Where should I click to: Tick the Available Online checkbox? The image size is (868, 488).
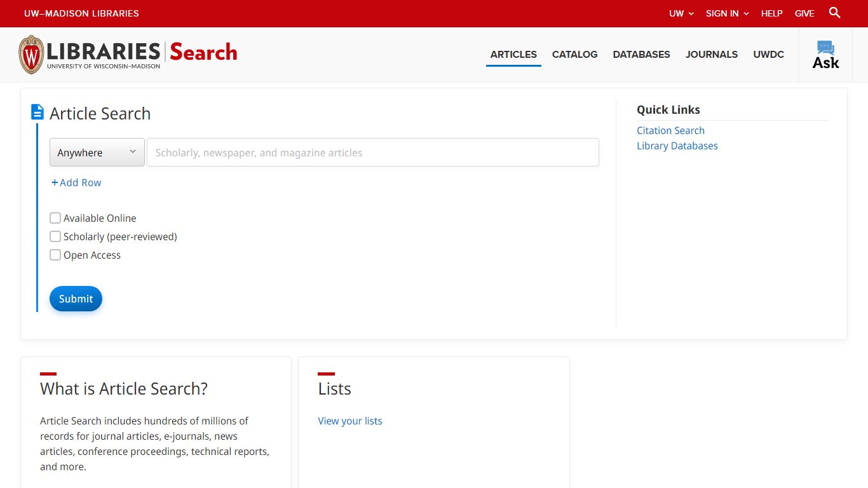pos(55,218)
